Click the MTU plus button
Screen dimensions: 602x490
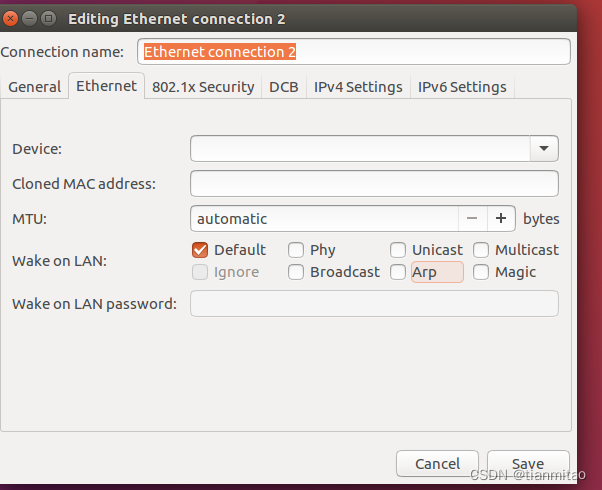501,218
